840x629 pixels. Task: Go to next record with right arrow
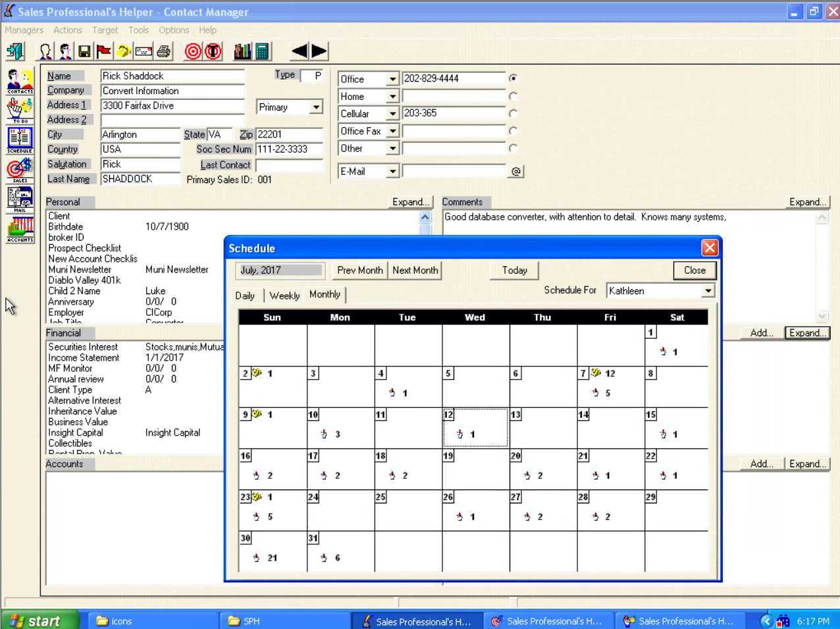pos(319,51)
